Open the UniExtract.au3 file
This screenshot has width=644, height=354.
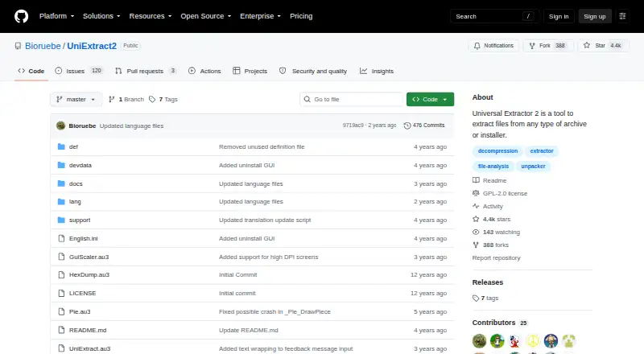89,348
